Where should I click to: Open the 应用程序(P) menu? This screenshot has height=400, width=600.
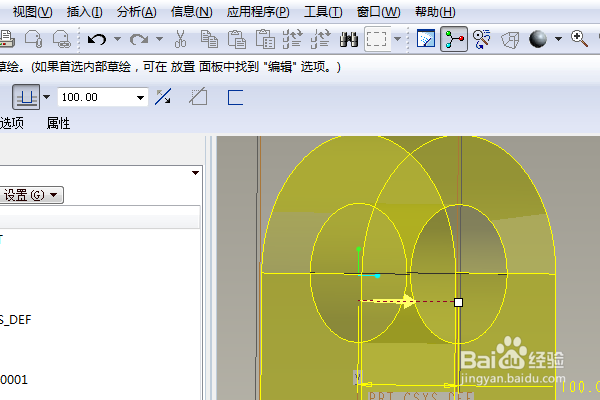(x=258, y=12)
